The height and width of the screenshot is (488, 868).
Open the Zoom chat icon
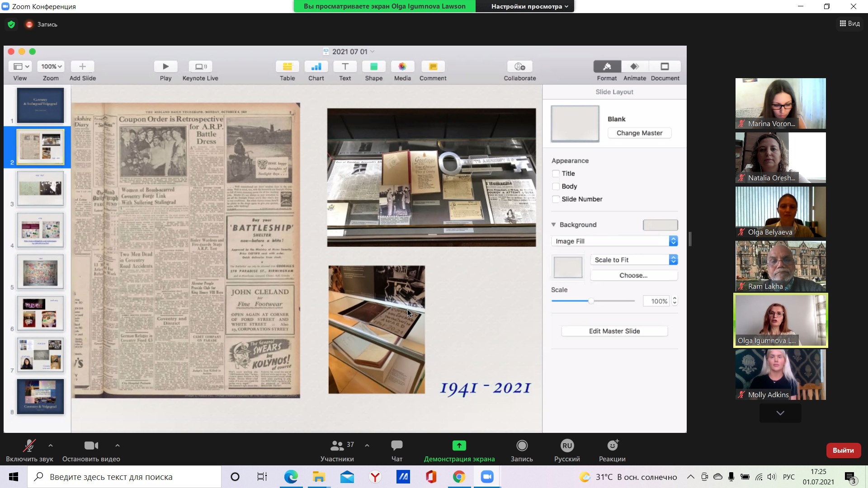(396, 446)
